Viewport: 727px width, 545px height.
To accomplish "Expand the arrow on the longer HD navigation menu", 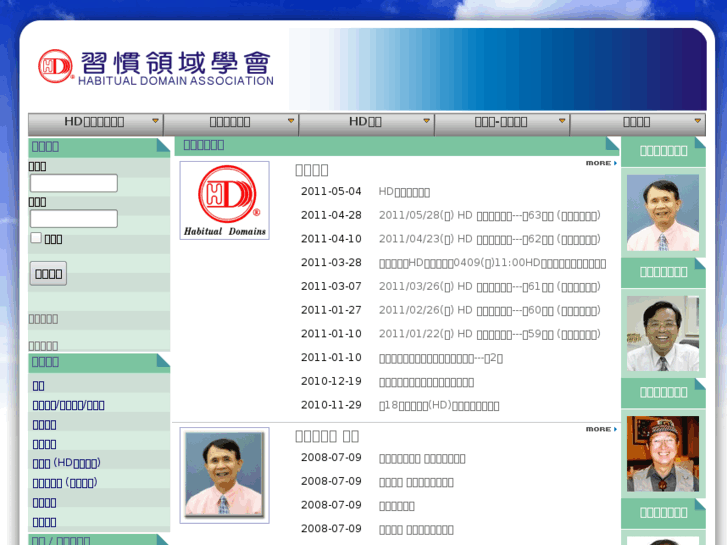I will coord(155,121).
